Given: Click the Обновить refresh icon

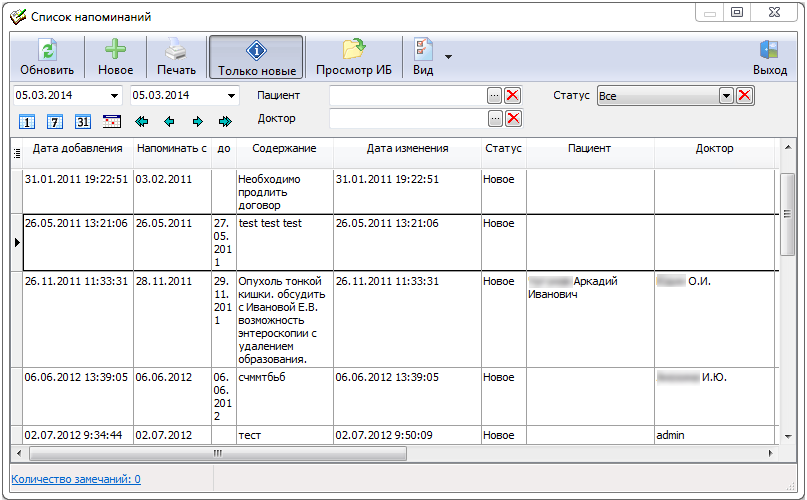Looking at the screenshot, I should [x=47, y=50].
